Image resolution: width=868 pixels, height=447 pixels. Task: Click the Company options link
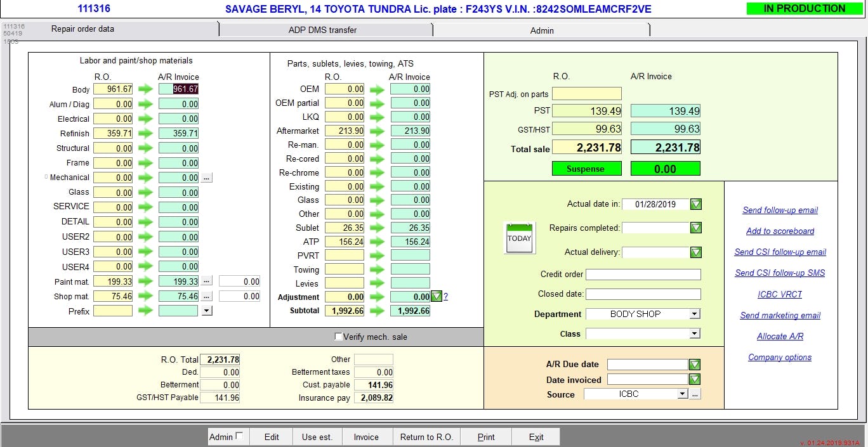[x=779, y=357]
